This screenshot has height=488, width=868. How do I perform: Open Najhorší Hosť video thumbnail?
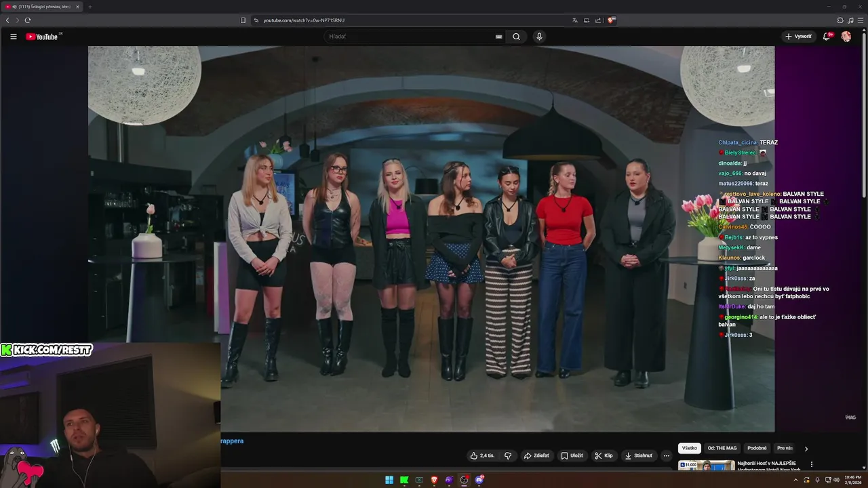707,466
